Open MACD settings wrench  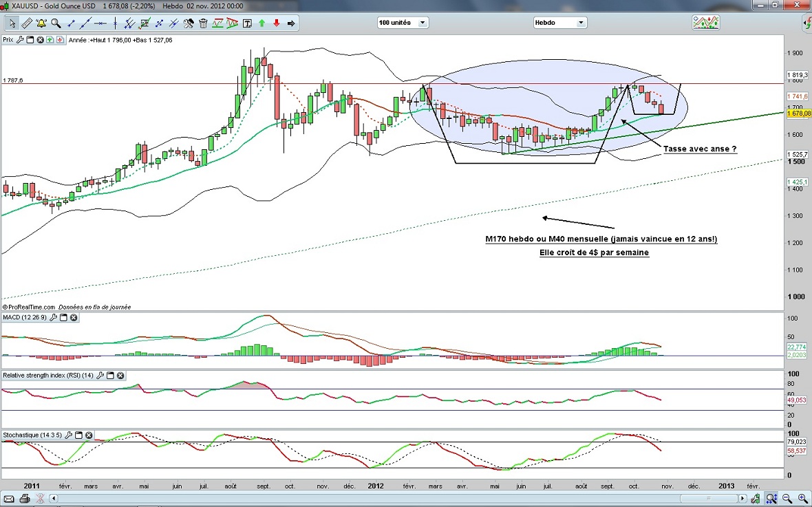pos(53,318)
